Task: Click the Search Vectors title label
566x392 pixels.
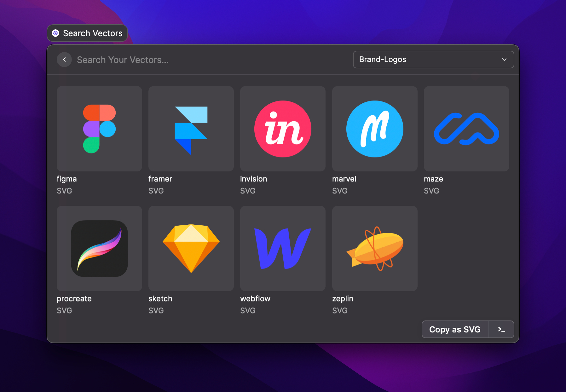Action: pos(93,33)
